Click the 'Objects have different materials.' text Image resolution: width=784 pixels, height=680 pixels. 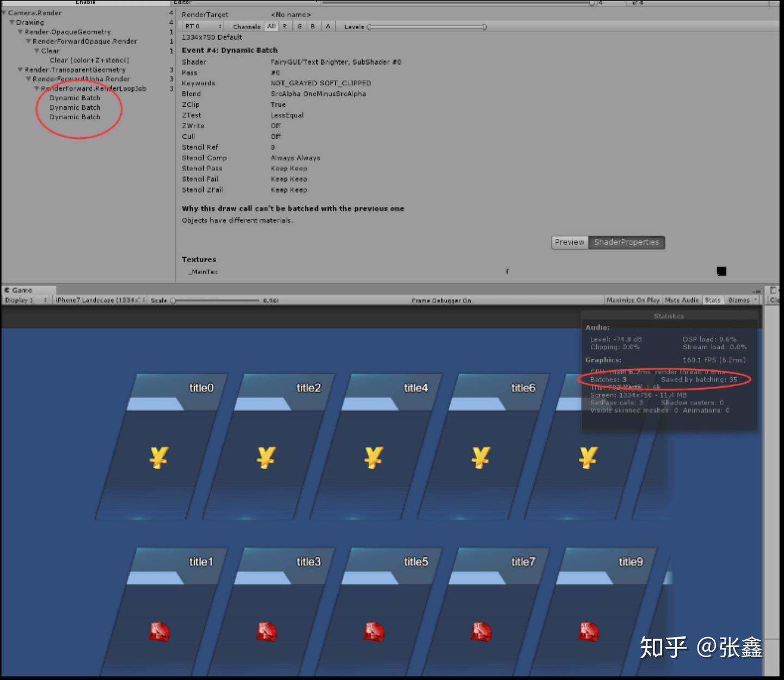pos(237,220)
